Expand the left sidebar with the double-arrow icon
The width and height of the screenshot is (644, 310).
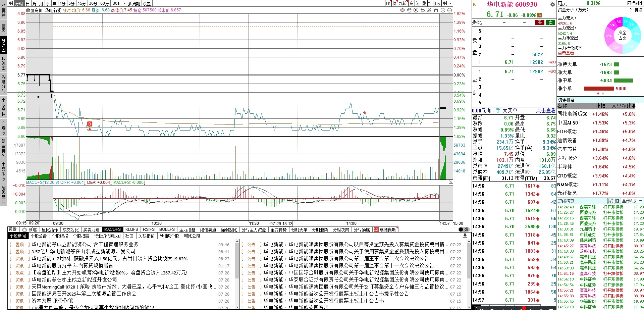click(3, 5)
